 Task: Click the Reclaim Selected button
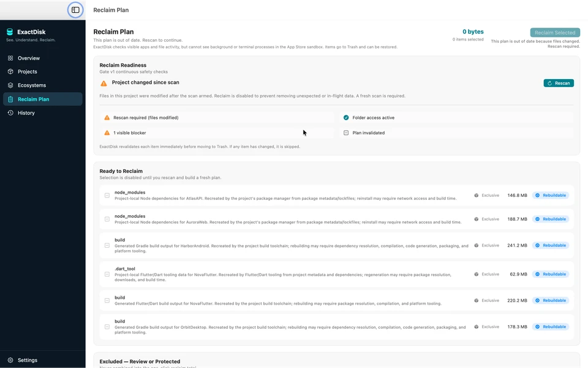coord(555,33)
